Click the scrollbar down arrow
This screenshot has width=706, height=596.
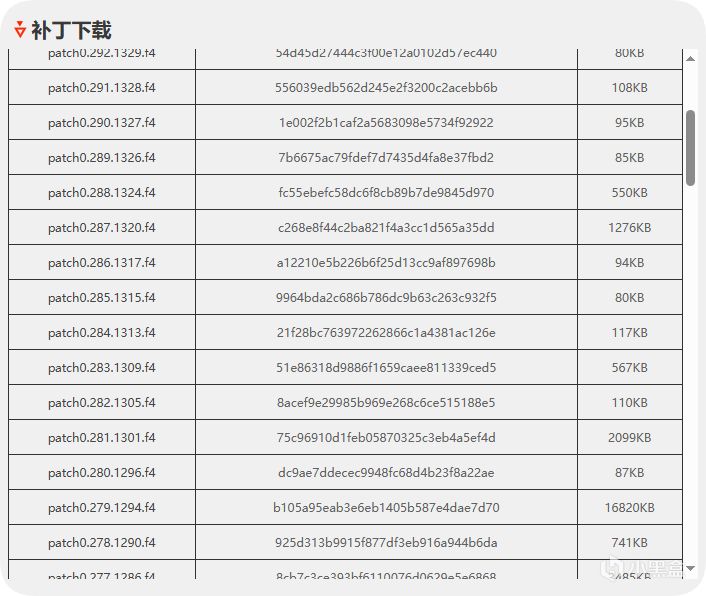tap(690, 569)
